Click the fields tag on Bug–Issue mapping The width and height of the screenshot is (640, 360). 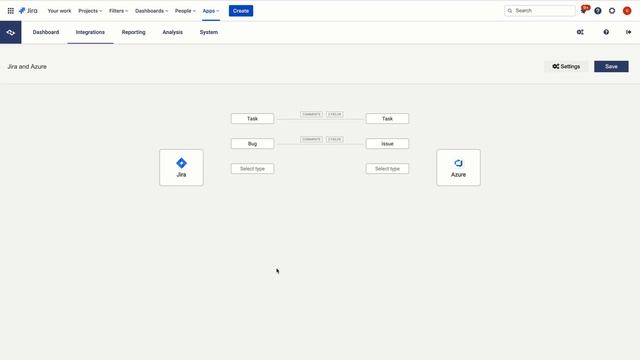(335, 139)
